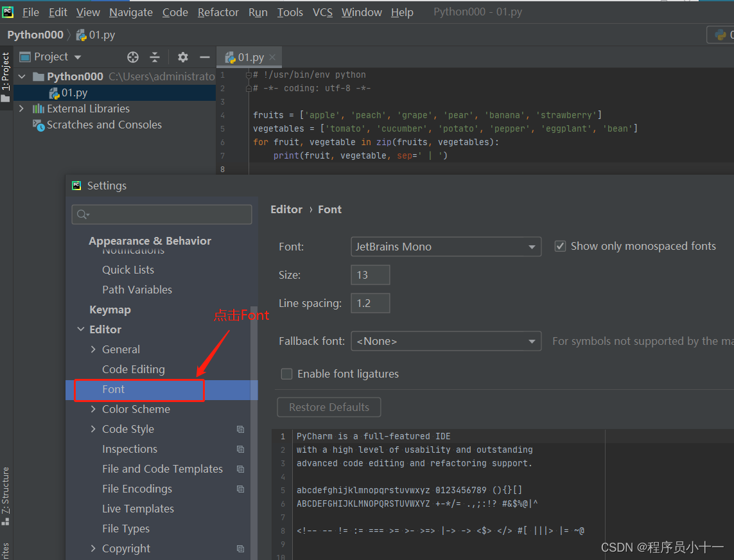
Task: Open the Fallback font dropdown
Action: coord(446,342)
